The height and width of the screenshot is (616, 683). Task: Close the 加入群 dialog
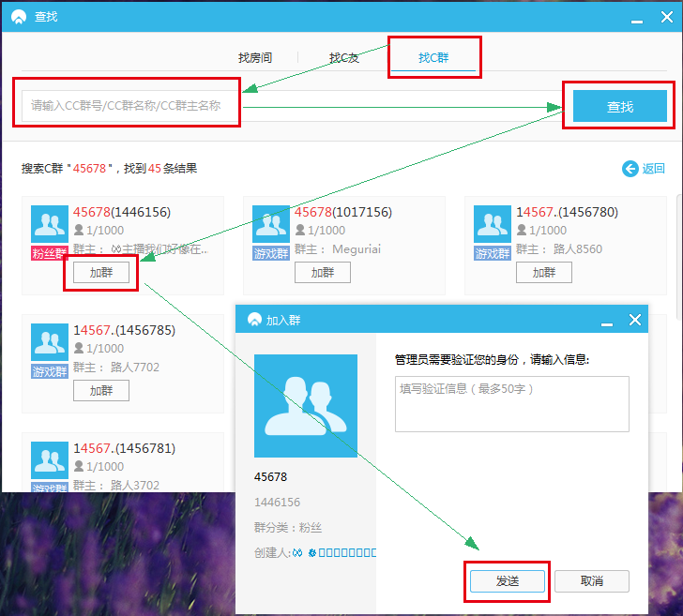point(635,320)
